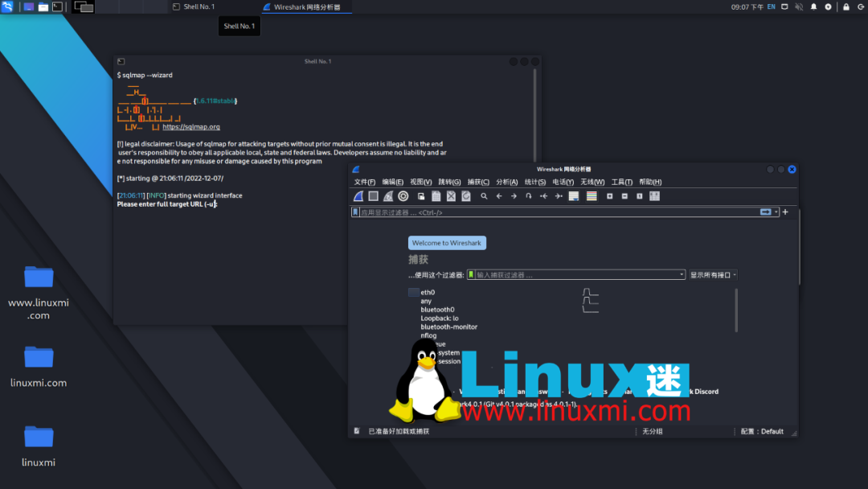
Task: Open the 统计(S) menu
Action: tap(534, 182)
